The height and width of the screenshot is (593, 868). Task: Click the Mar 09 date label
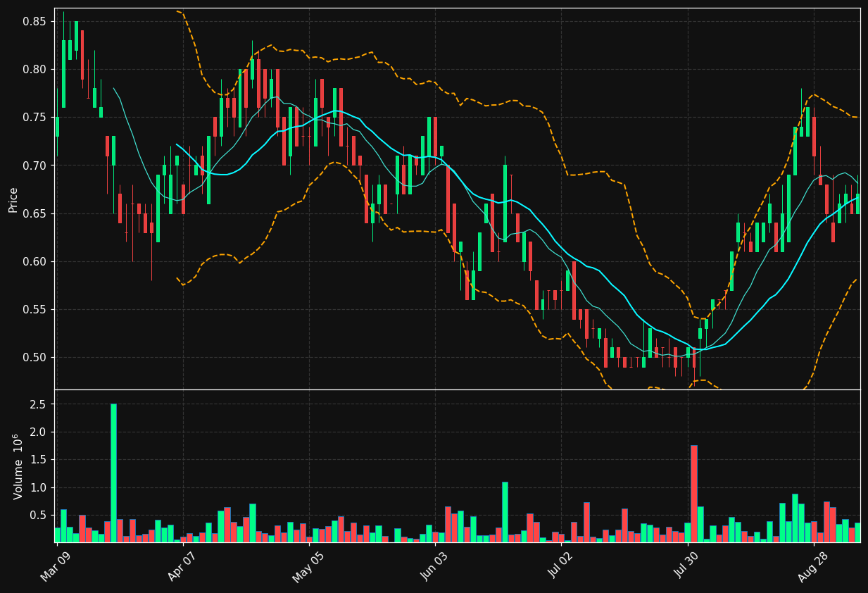[56, 566]
